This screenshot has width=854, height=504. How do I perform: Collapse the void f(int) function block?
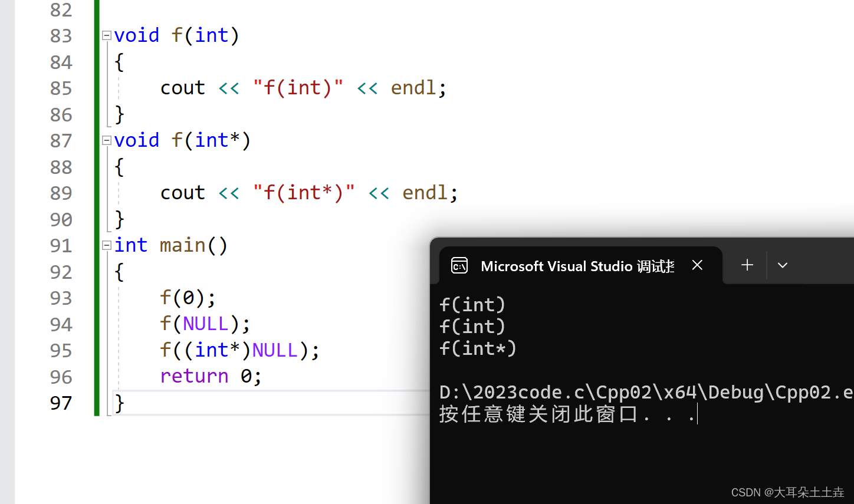(107, 35)
